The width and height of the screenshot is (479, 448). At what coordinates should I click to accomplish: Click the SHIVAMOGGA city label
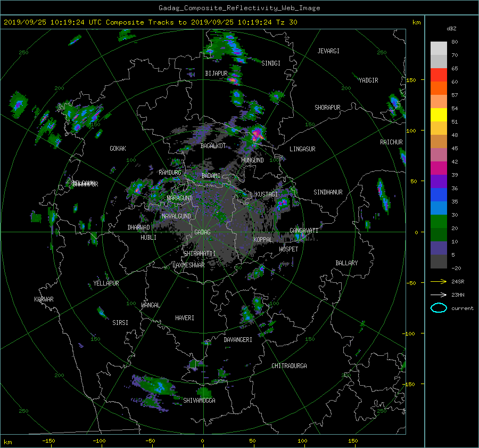pos(199,401)
